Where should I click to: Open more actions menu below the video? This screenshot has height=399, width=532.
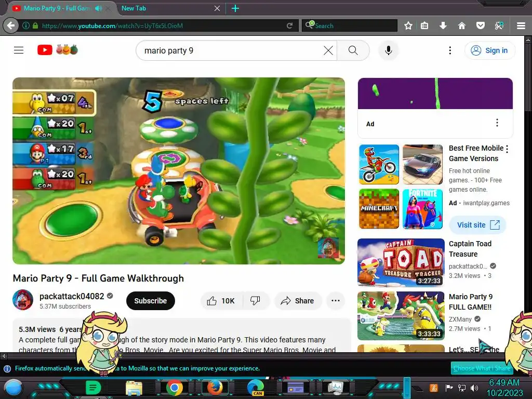pyautogui.click(x=335, y=301)
